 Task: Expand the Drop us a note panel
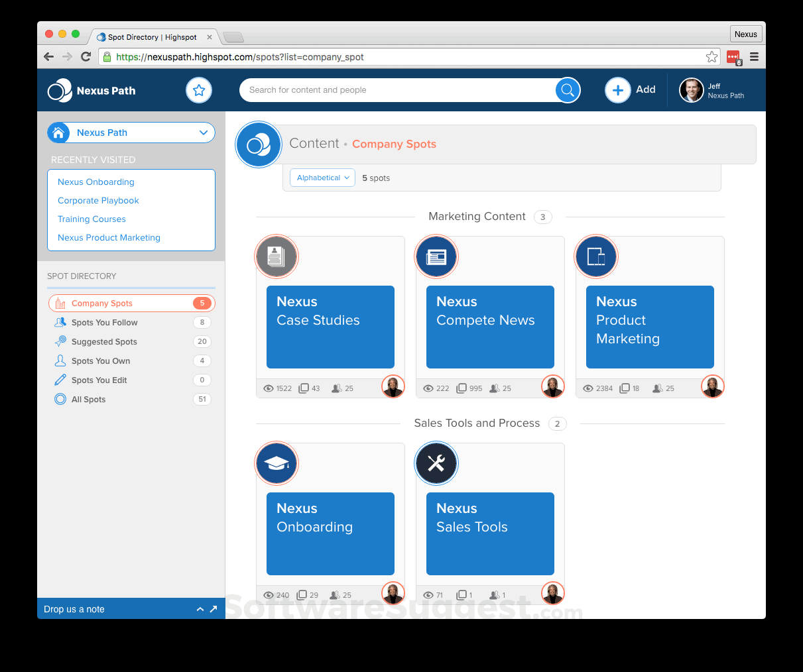pos(200,609)
